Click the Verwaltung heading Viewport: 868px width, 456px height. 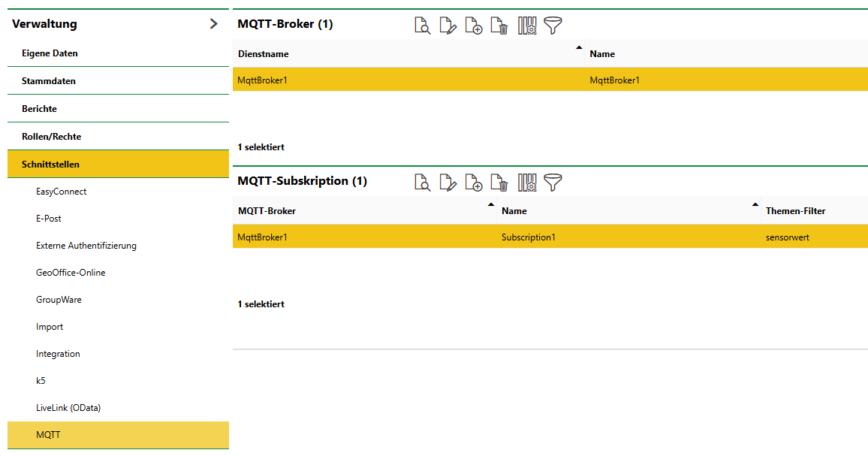[x=45, y=24]
